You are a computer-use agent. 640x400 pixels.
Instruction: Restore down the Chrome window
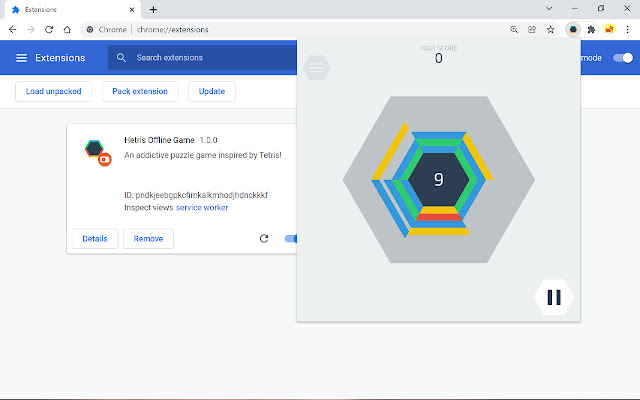pyautogui.click(x=601, y=8)
